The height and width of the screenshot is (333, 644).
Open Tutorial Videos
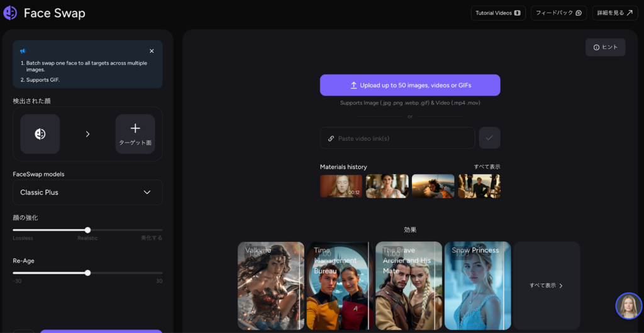point(497,13)
